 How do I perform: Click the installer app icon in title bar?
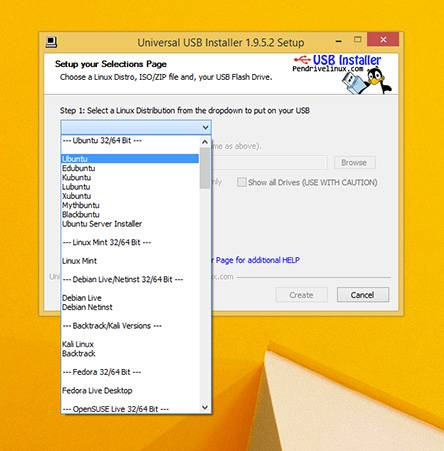click(x=51, y=42)
